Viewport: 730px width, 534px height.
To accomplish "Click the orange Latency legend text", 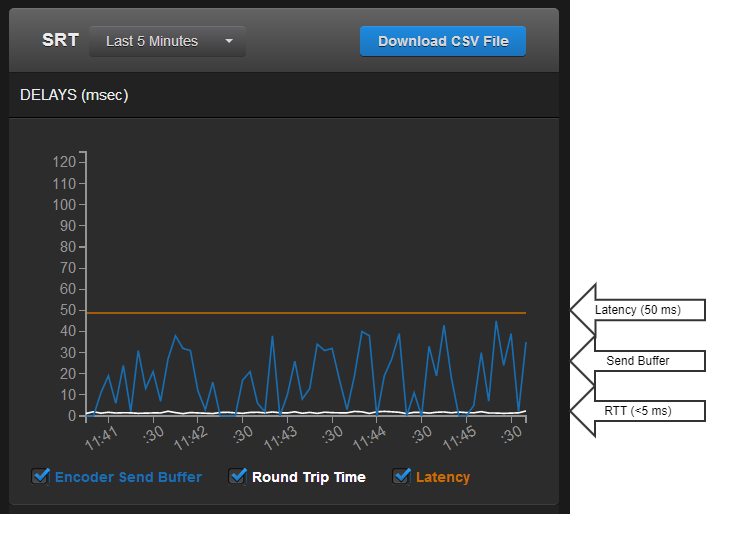I will point(442,478).
